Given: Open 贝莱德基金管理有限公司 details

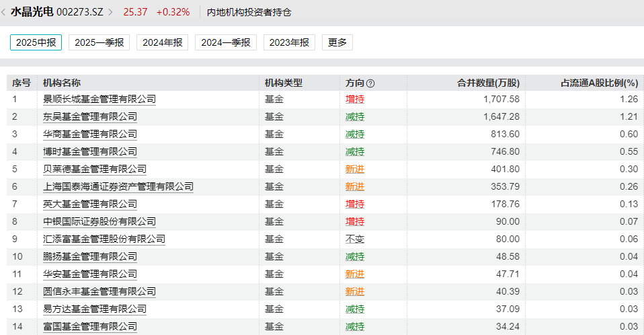Looking at the screenshot, I should [95, 169].
